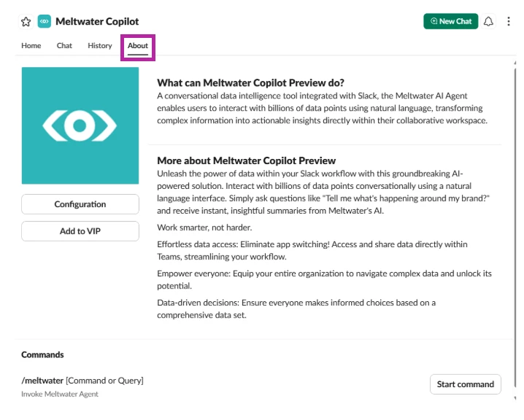Click the Start command button
524x420 pixels.
pos(465,384)
